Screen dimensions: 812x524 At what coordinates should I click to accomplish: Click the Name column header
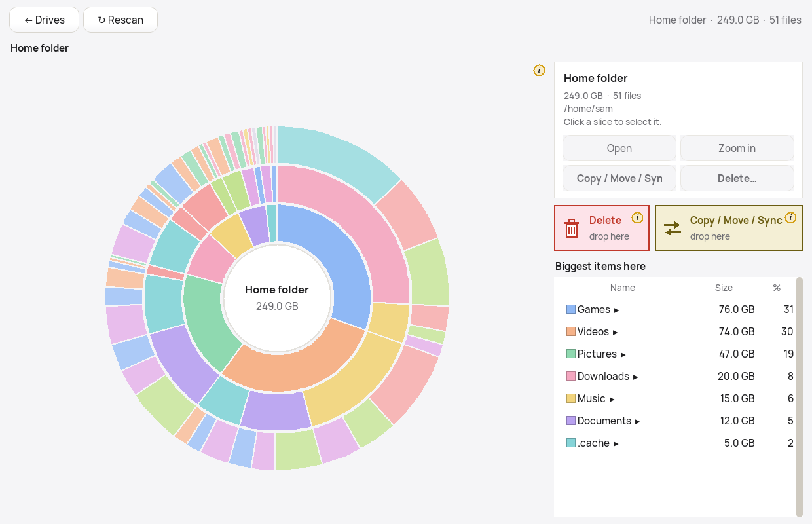[x=623, y=288]
